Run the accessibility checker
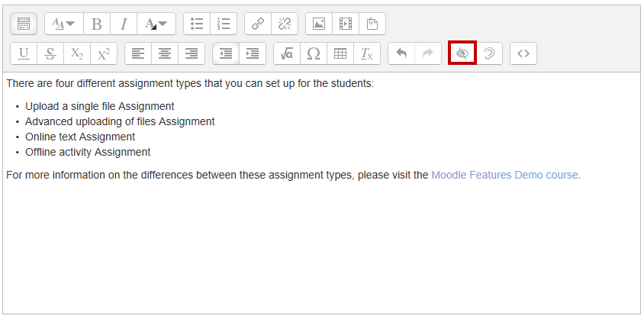 pyautogui.click(x=462, y=53)
